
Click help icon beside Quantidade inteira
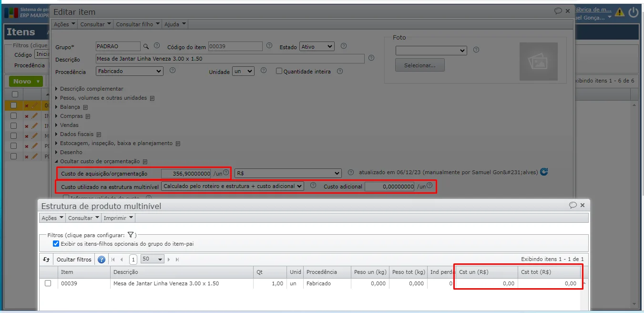tap(340, 71)
